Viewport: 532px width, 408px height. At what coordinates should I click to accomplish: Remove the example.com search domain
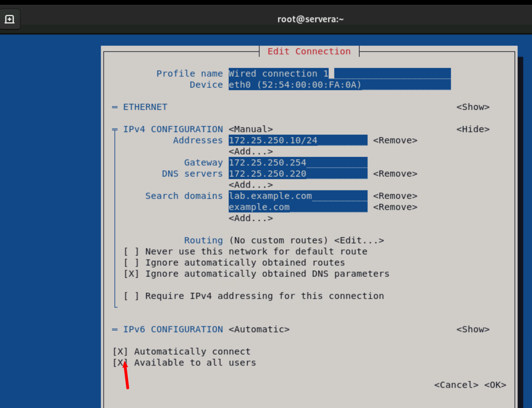(394, 207)
